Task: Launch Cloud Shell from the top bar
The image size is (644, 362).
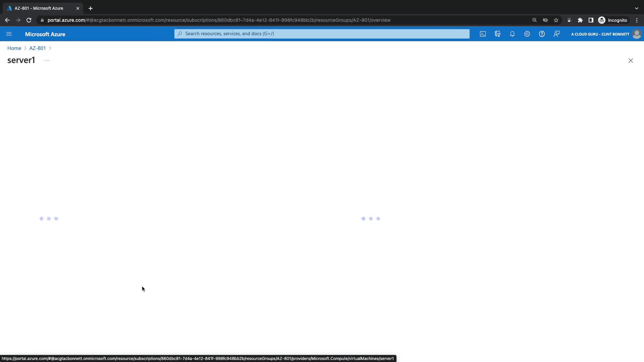Action: click(x=483, y=34)
